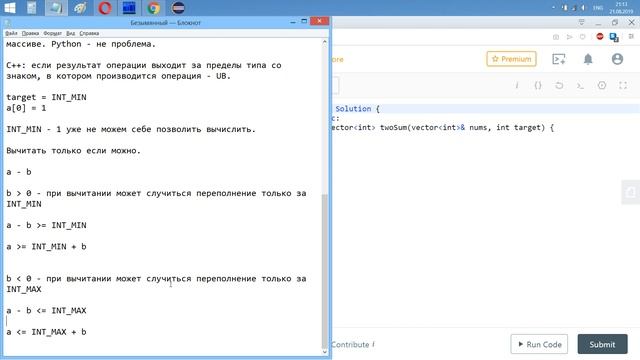Click the Notepad scroll down arrow
The width and height of the screenshot is (640, 360).
point(324,351)
